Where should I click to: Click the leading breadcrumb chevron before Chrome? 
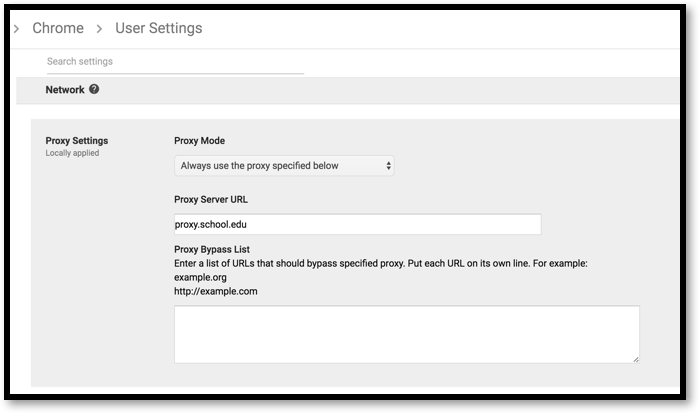click(x=16, y=29)
